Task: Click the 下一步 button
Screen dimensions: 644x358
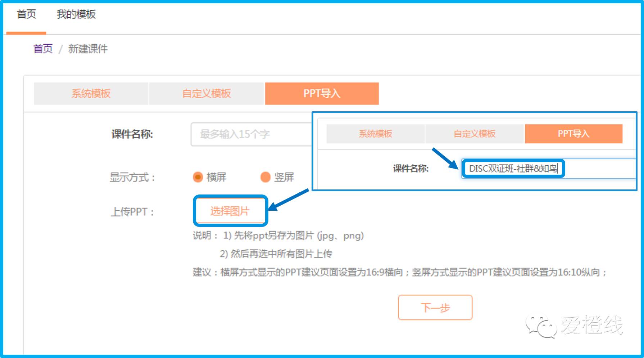Action: [435, 308]
